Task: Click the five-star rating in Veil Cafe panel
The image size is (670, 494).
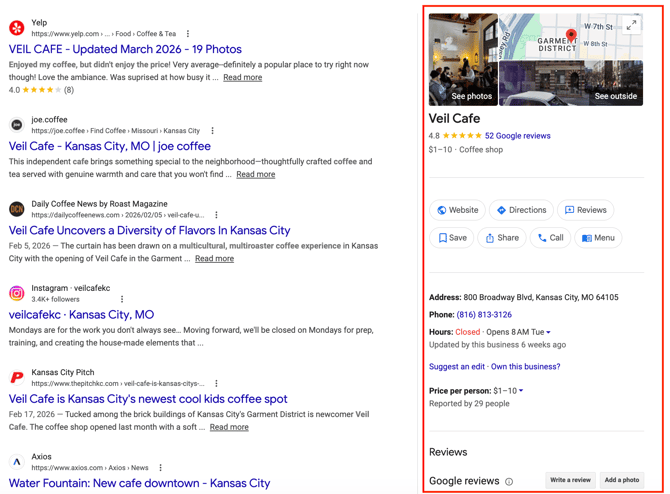Action: pos(461,136)
